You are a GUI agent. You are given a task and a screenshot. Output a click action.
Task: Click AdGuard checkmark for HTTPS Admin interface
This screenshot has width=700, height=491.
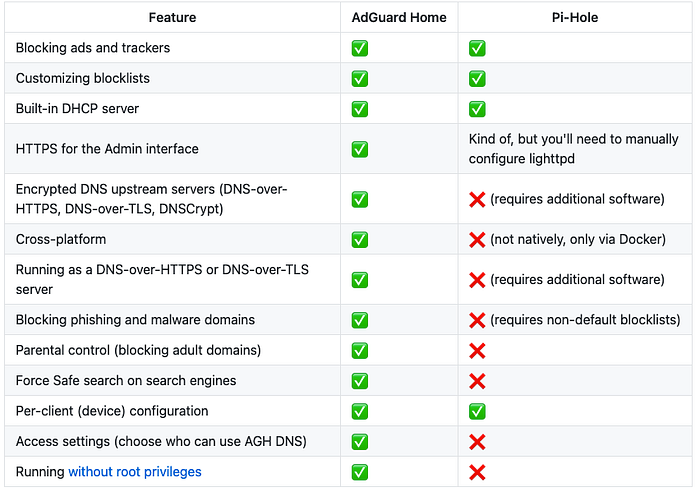(360, 149)
